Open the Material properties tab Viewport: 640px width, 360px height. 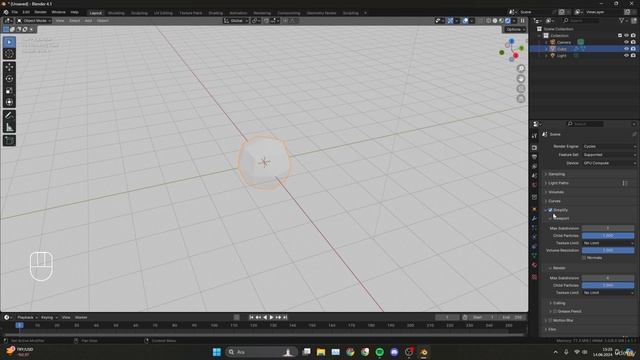pos(534,265)
